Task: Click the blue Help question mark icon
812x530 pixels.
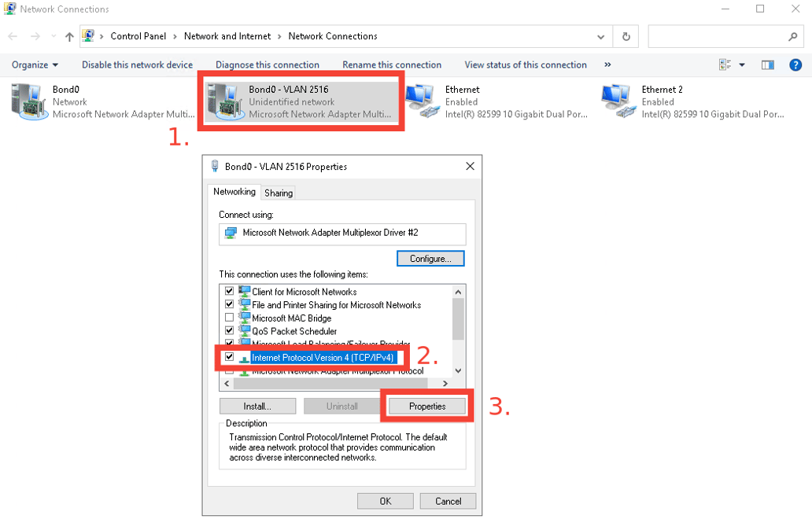Action: [x=795, y=64]
